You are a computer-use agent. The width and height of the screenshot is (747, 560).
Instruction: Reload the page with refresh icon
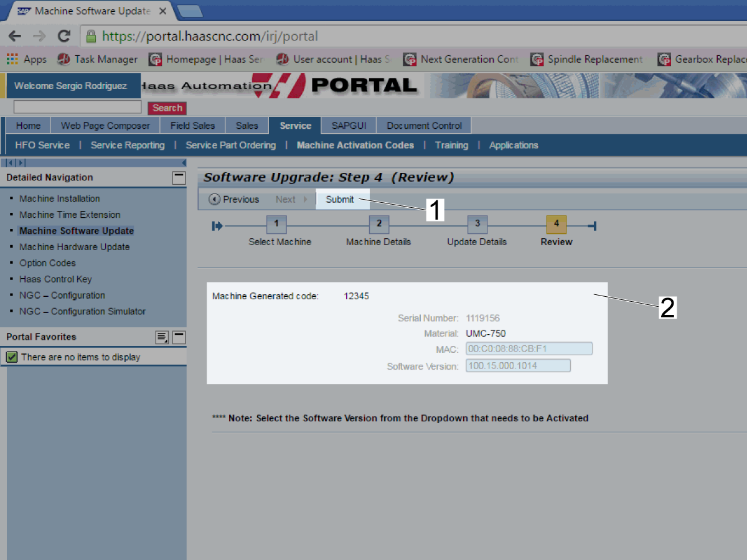tap(63, 35)
